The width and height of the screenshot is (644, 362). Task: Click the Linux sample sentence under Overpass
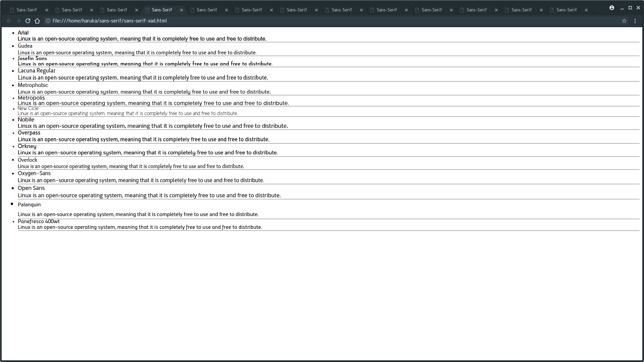[x=144, y=140]
